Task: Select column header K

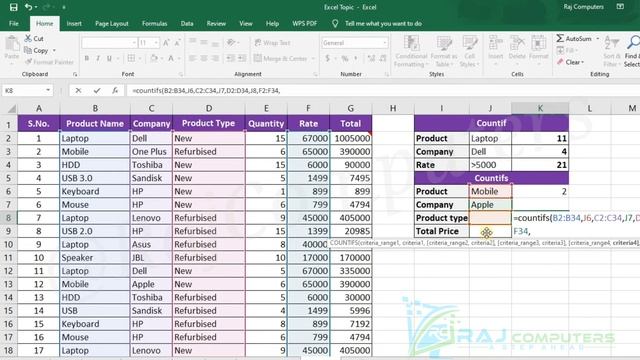Action: [x=540, y=108]
